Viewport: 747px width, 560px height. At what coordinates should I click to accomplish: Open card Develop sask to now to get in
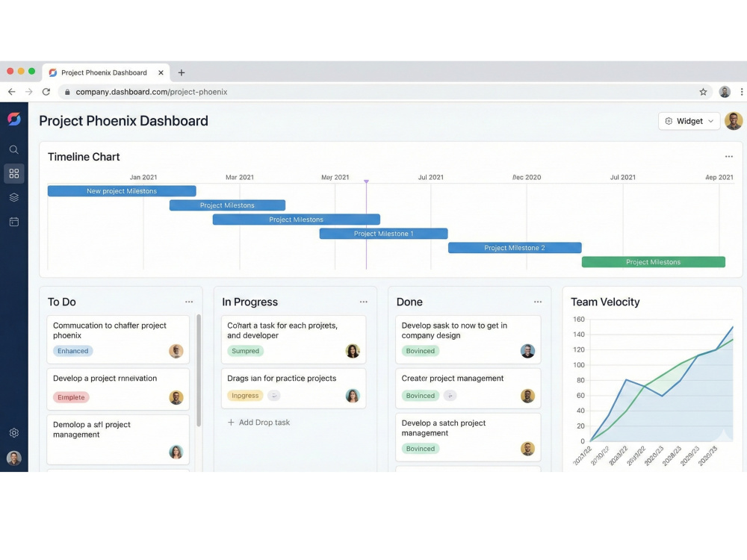tap(468, 340)
